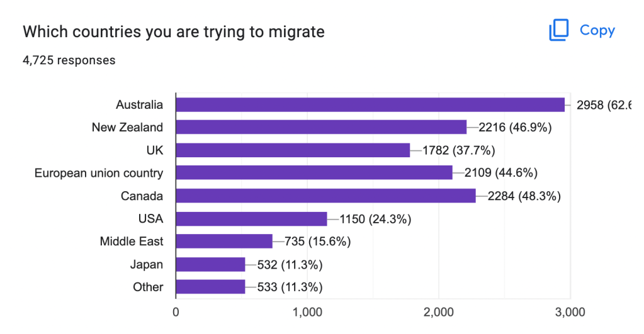
Task: Click the 2216 (46.9%) value label
Action: [515, 128]
